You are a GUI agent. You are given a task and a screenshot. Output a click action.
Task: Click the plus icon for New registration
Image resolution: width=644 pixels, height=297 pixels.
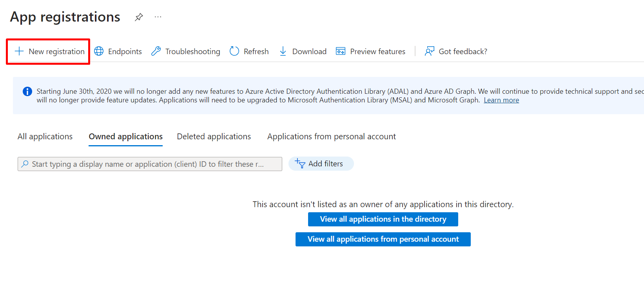point(19,51)
